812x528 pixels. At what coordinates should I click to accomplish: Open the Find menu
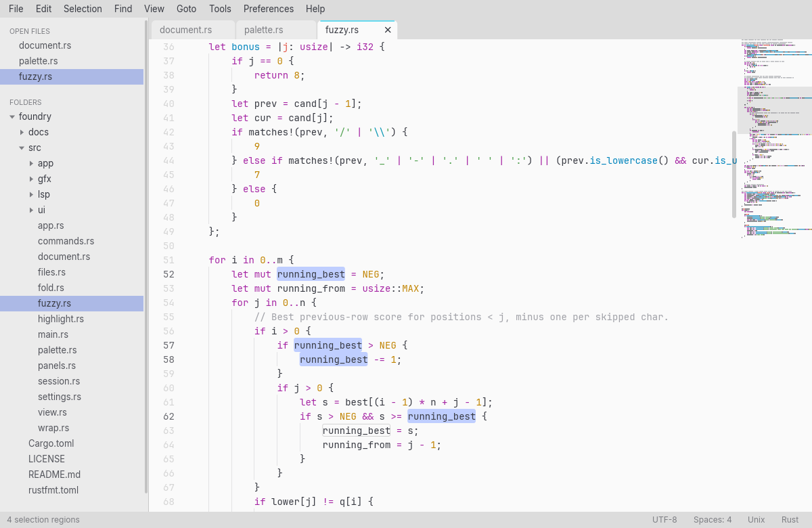[123, 9]
